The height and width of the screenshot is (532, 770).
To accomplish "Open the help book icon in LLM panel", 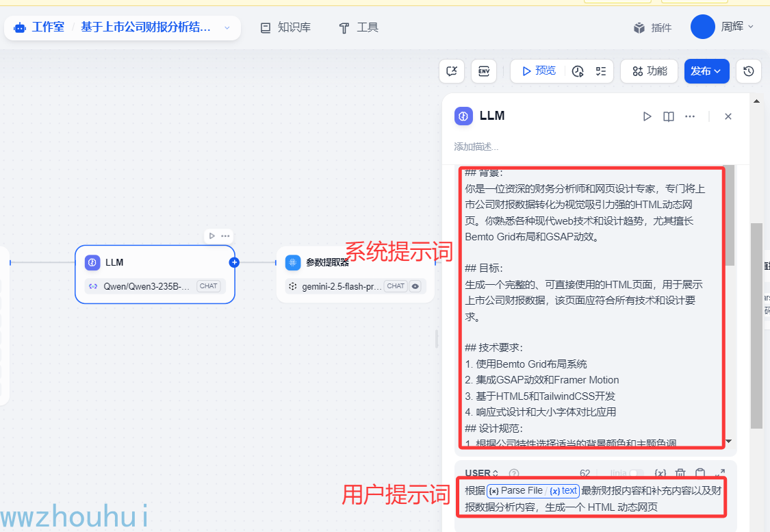I will tap(668, 116).
